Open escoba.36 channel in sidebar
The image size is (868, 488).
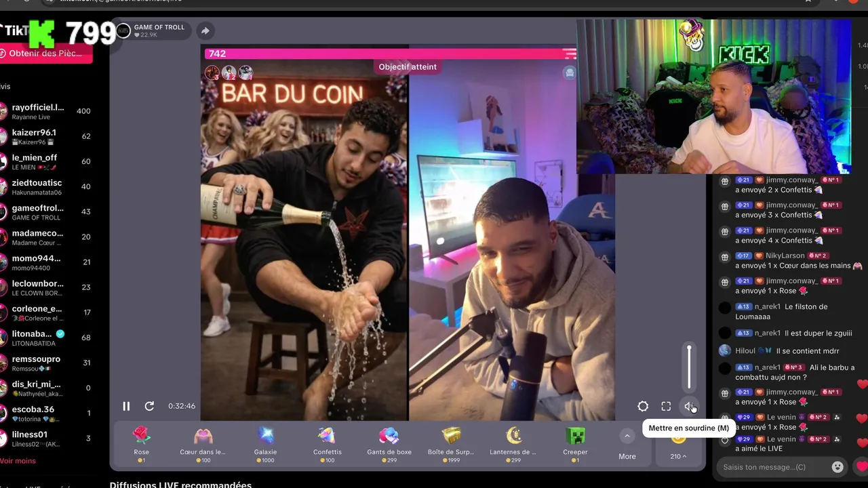point(46,413)
